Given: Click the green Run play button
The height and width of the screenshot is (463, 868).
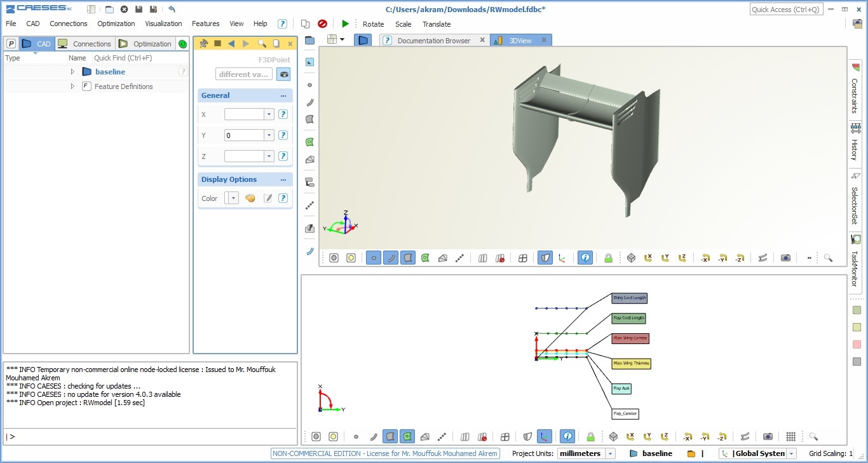Looking at the screenshot, I should tap(345, 24).
